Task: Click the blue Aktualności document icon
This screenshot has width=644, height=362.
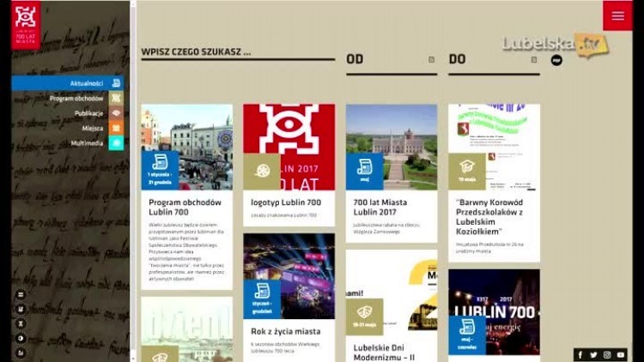Action: click(116, 83)
